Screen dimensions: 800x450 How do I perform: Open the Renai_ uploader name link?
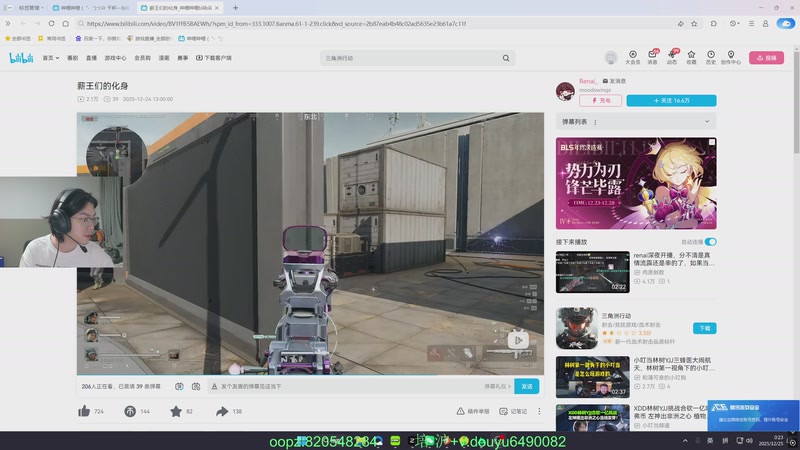tap(588, 81)
